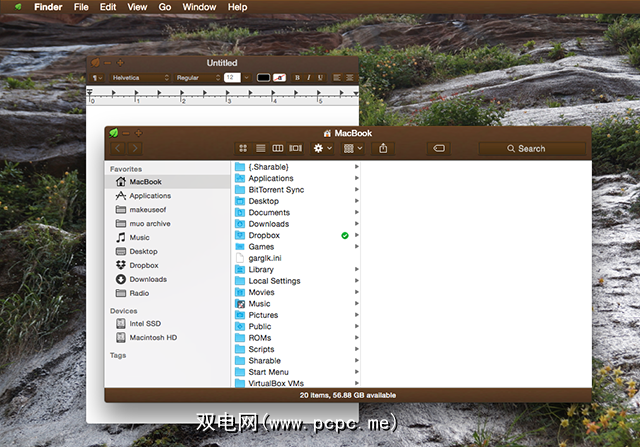Select Applications folder in file column
Image resolution: width=640 pixels, height=447 pixels.
[296, 178]
